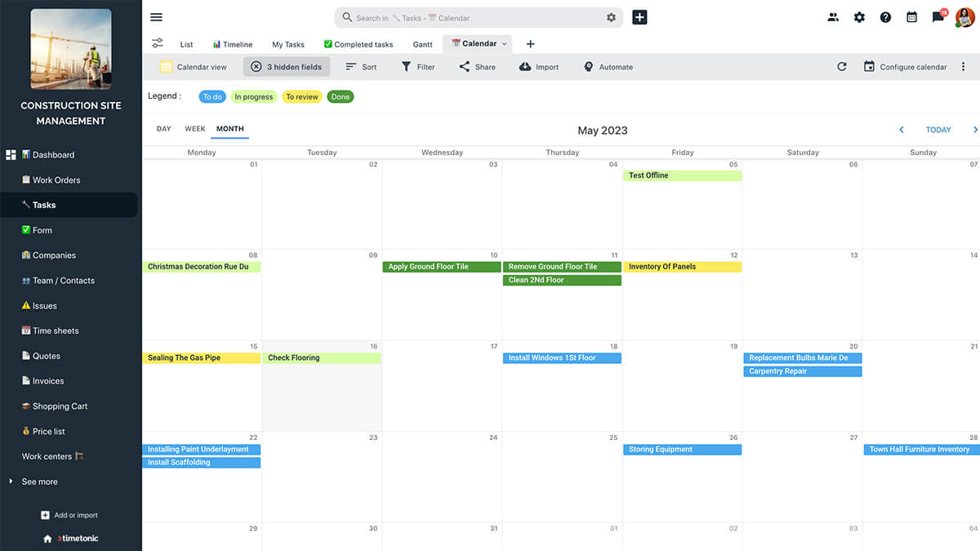Open the hamburger menu
The height and width of the screenshot is (551, 980).
coord(157,17)
